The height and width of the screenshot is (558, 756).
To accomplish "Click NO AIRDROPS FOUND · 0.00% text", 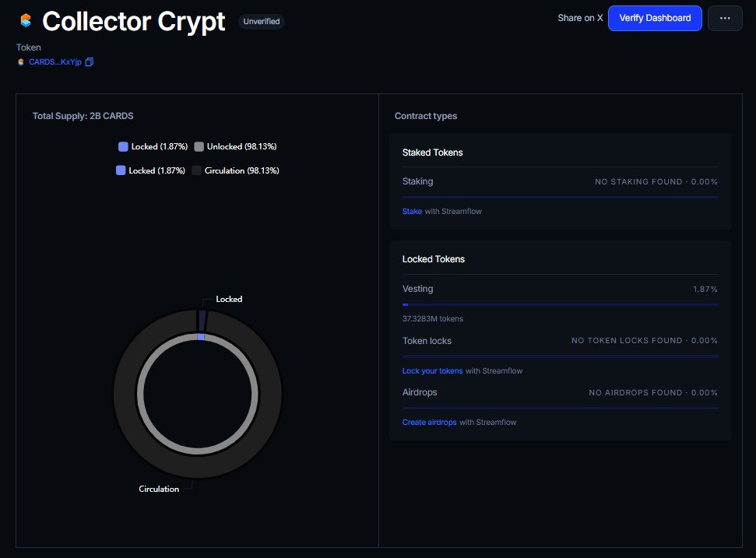I will 653,393.
